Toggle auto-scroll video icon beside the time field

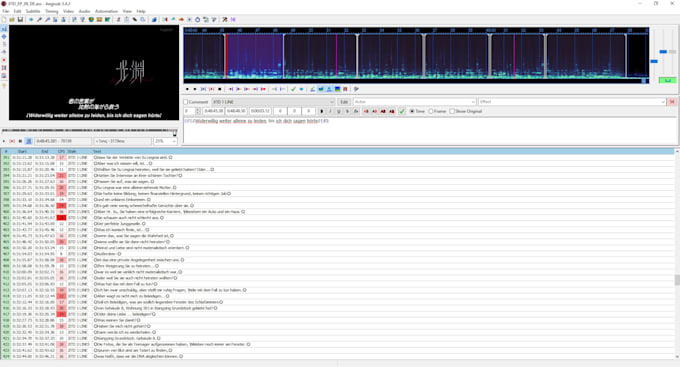pos(29,141)
